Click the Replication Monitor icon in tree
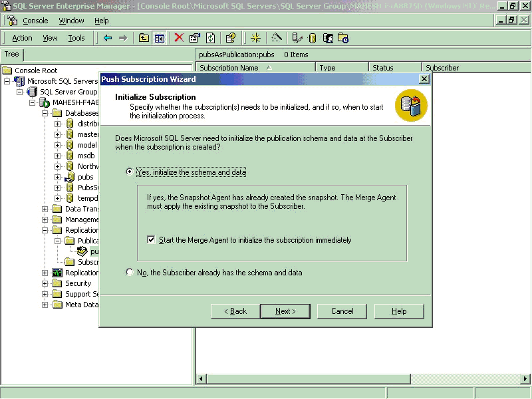Viewport: 532px width, 399px height. pyautogui.click(x=57, y=273)
